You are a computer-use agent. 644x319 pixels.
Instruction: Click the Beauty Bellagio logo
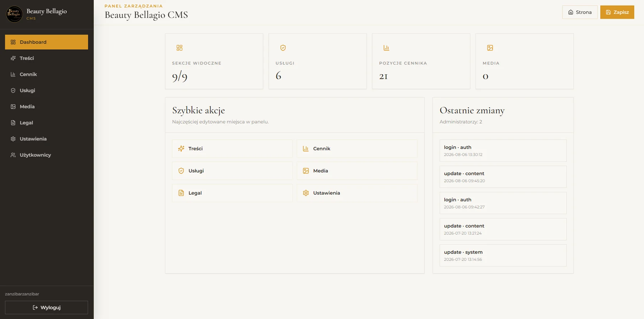(x=14, y=14)
